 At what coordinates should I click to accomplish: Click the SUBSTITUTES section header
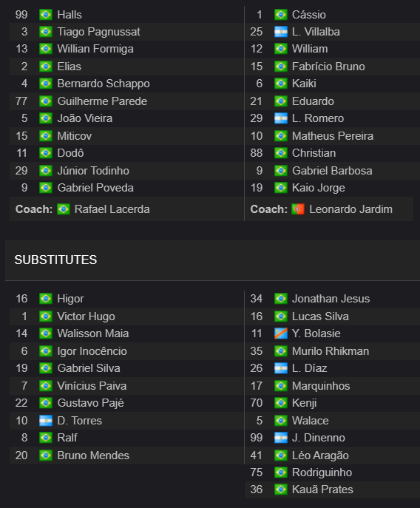[x=55, y=260]
